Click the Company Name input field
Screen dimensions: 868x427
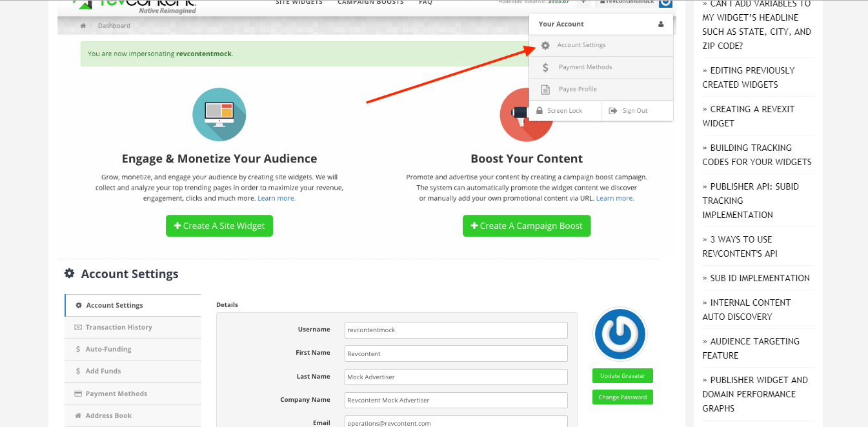456,400
